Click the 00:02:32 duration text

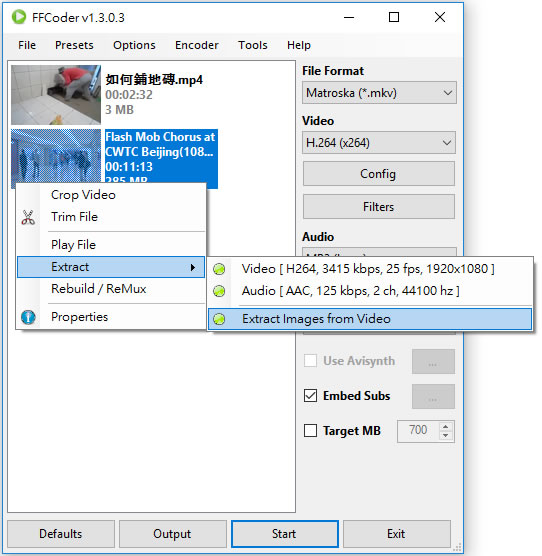tap(129, 95)
